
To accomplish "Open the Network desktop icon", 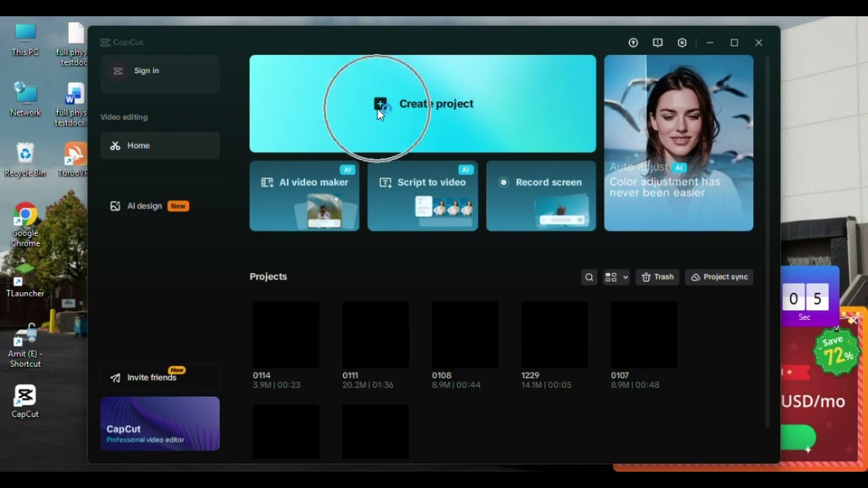I will point(25,100).
